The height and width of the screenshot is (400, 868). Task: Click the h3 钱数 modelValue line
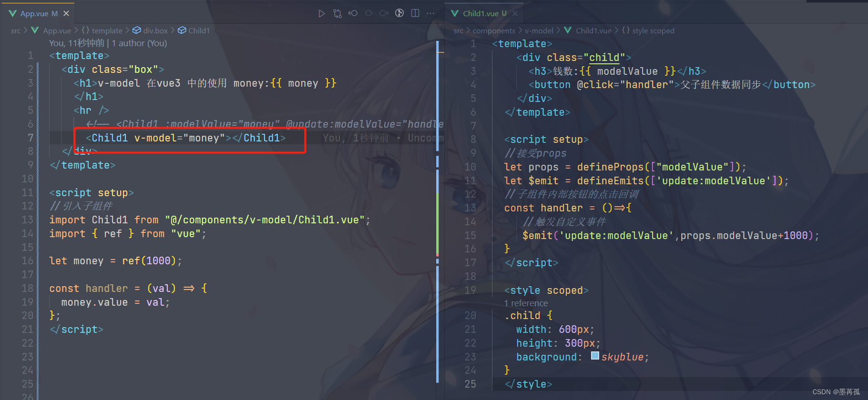617,71
